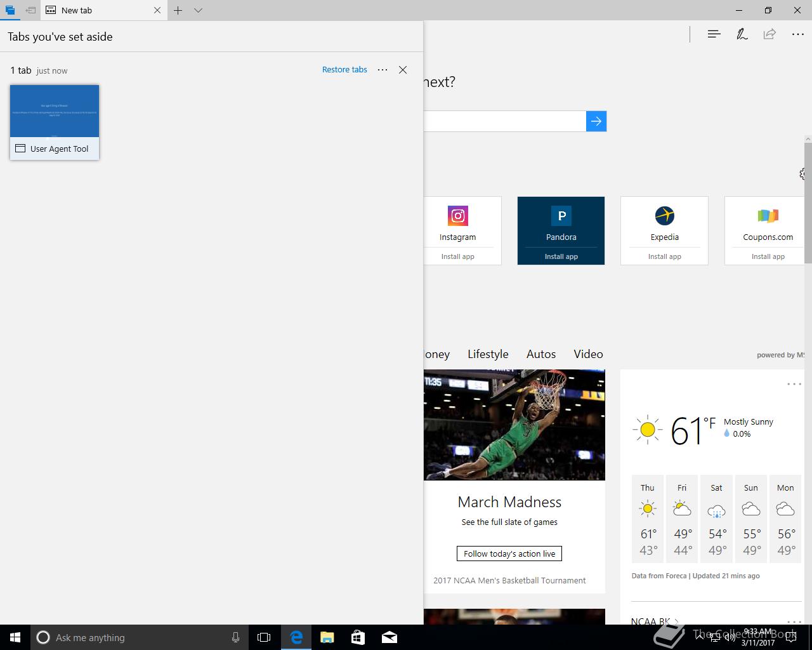812x650 pixels.
Task: Click the sunny current weather icon
Action: click(x=647, y=430)
